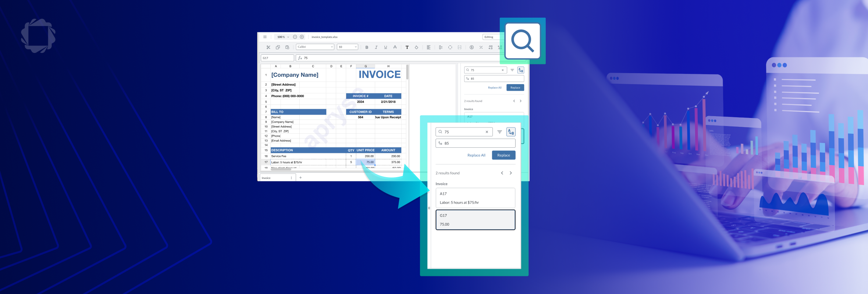Open the cell fill color tool
The height and width of the screenshot is (294, 868).
(416, 47)
